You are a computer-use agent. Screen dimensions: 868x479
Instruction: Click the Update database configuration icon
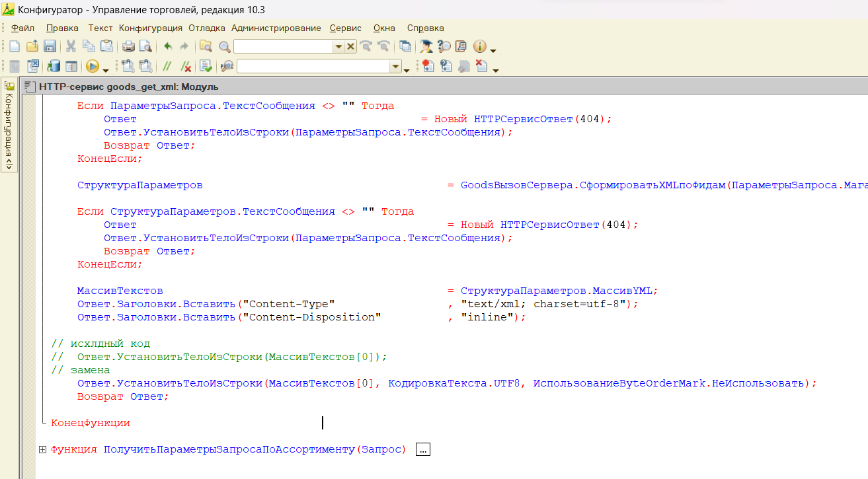tap(53, 66)
